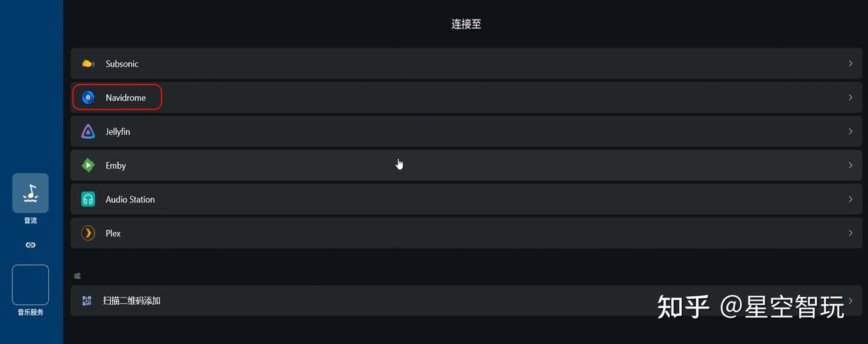
Task: Choose Audio Station as connection type
Action: (130, 200)
